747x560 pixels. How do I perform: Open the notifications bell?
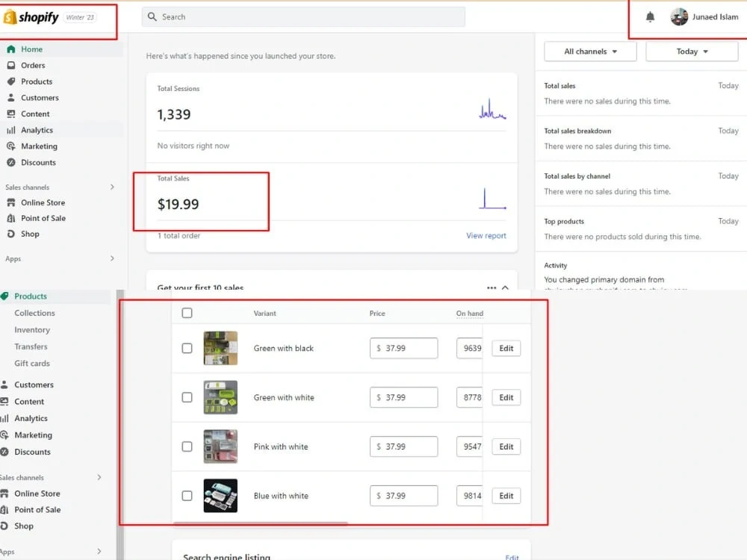pyautogui.click(x=650, y=17)
